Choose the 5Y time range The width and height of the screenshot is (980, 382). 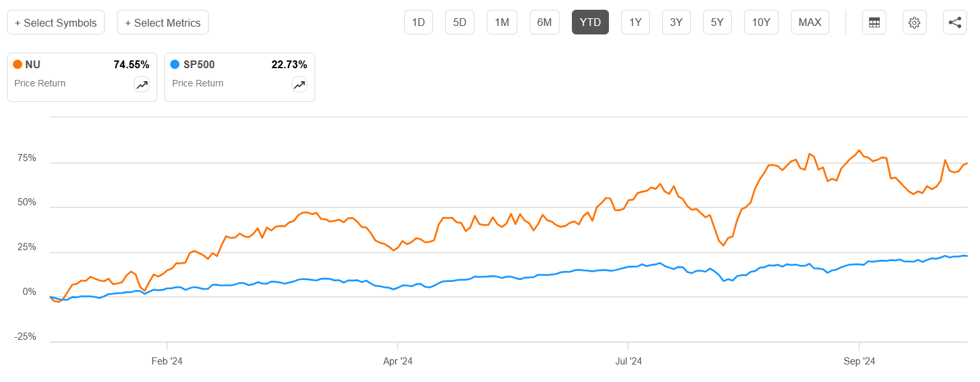(717, 22)
